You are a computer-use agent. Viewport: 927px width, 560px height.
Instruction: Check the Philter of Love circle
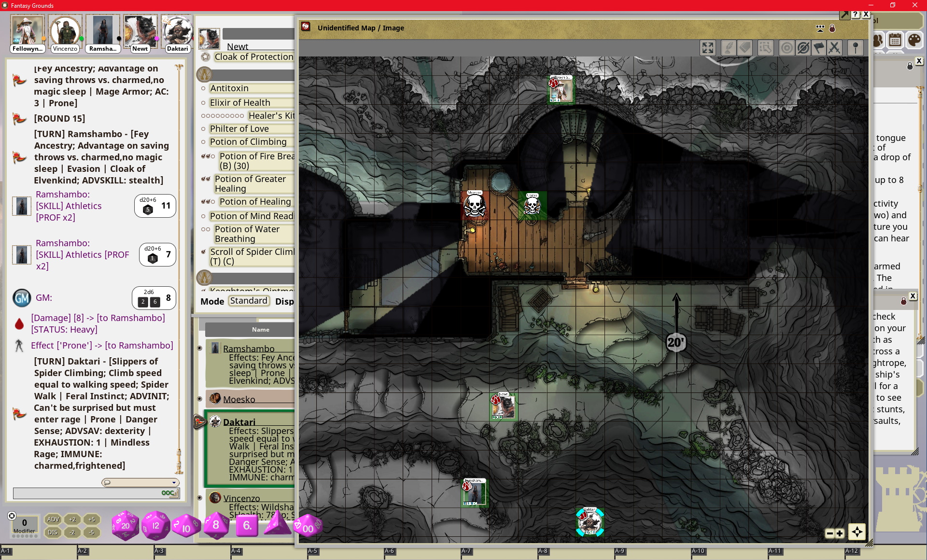(x=203, y=129)
